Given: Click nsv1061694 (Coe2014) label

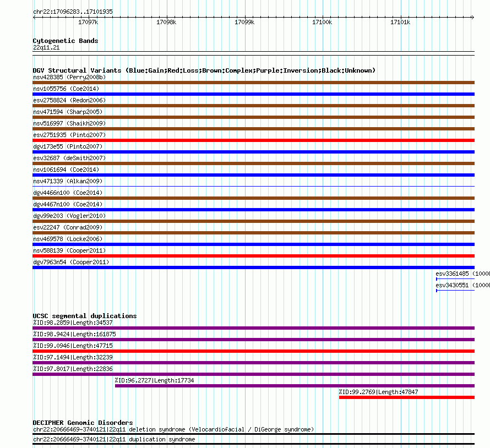Looking at the screenshot, I should click(x=66, y=170).
